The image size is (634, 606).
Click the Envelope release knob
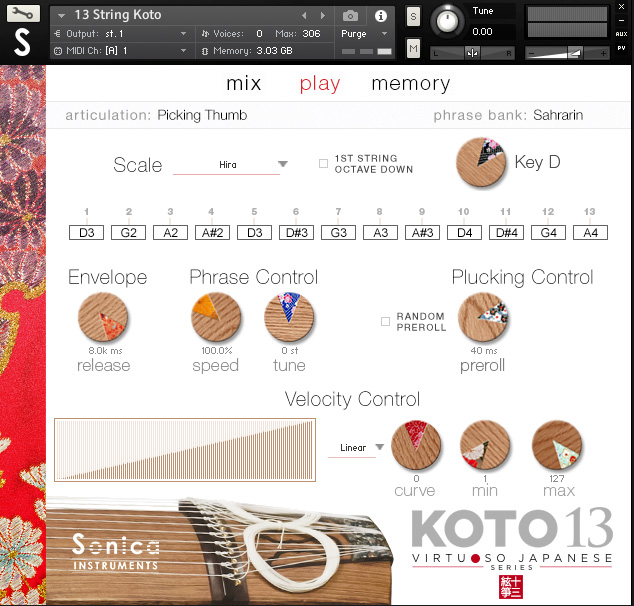pyautogui.click(x=103, y=318)
